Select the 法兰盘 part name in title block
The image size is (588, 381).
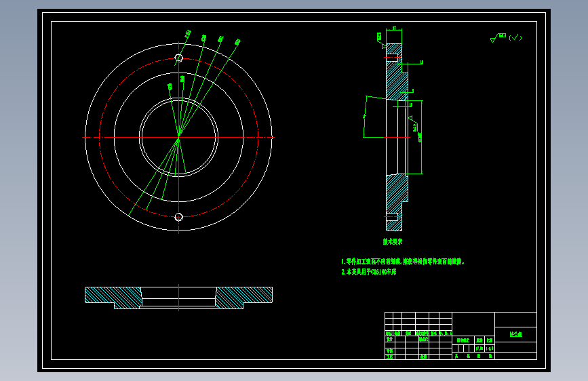pos(515,334)
